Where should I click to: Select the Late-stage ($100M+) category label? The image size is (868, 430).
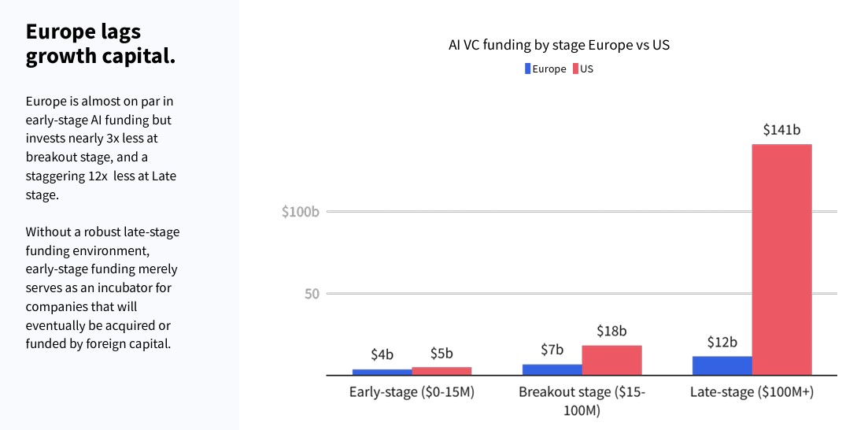(x=752, y=392)
